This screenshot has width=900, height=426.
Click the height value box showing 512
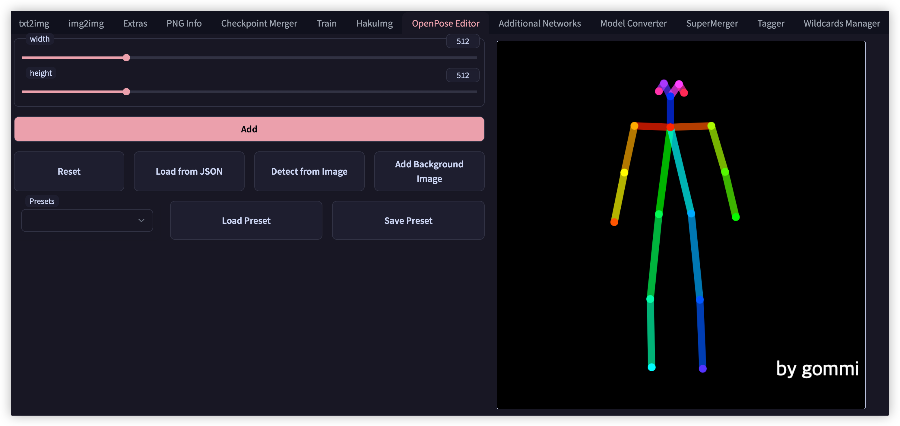coord(463,75)
